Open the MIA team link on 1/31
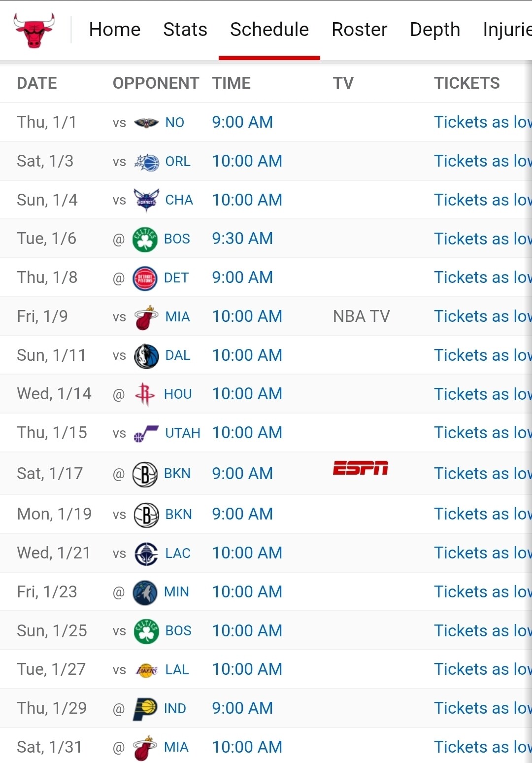The image size is (532, 763). [176, 747]
